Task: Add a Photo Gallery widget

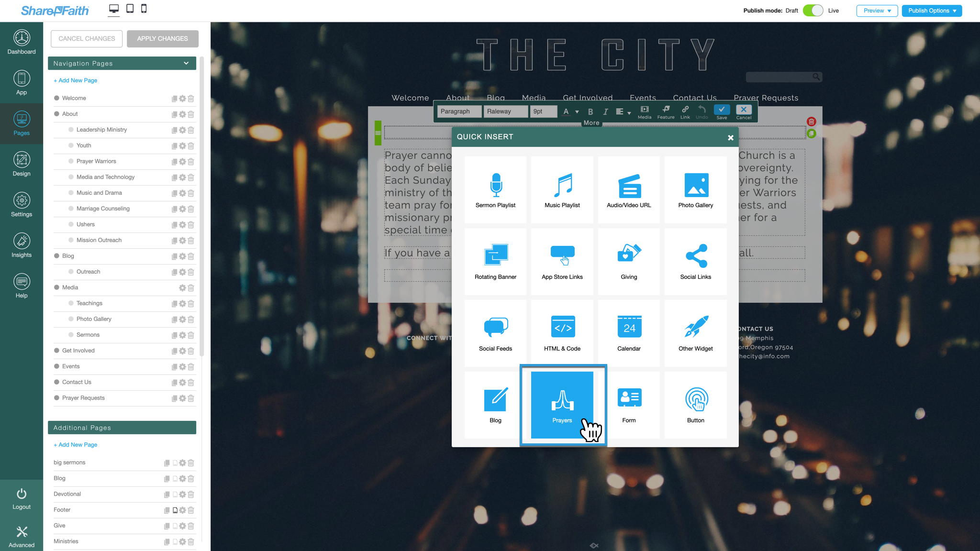Action: 695,190
